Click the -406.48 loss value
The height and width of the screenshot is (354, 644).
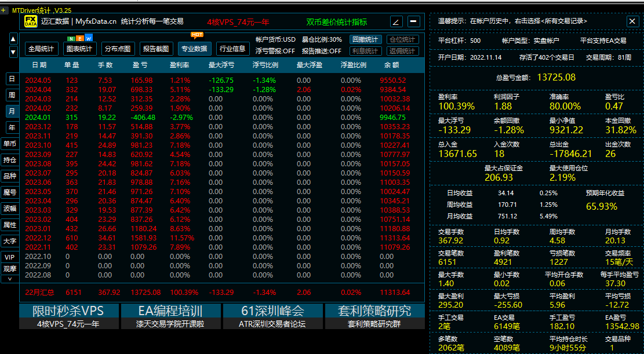143,118
